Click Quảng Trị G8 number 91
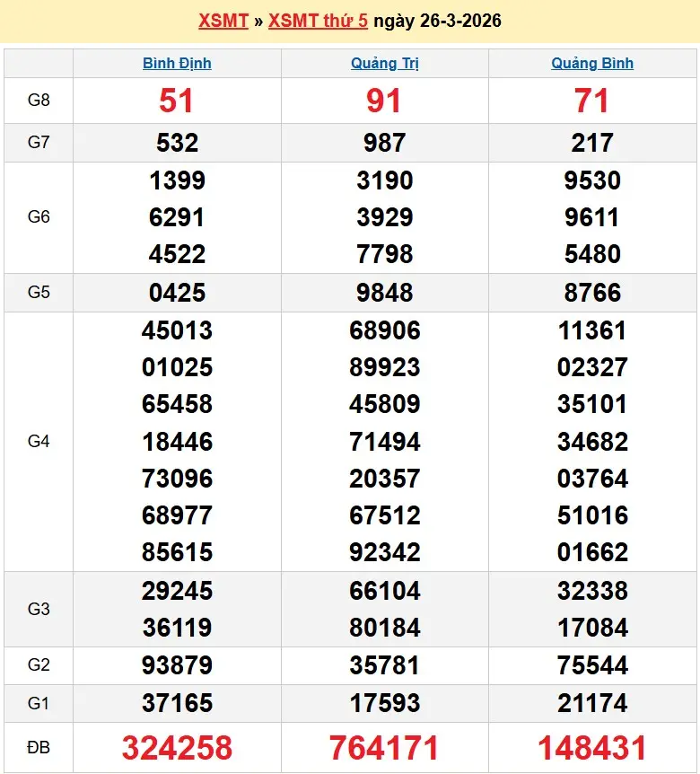Viewport: 700px width, 774px height. 384,101
